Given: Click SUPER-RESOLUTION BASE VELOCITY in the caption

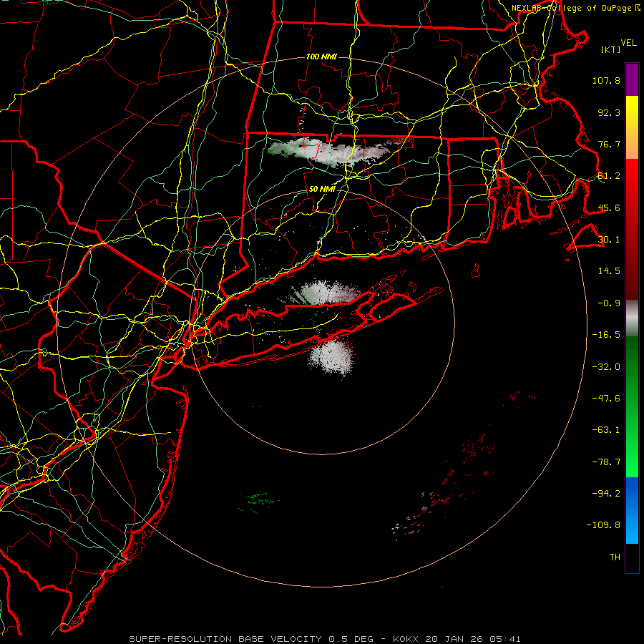Looking at the screenshot, I should pyautogui.click(x=225, y=639).
